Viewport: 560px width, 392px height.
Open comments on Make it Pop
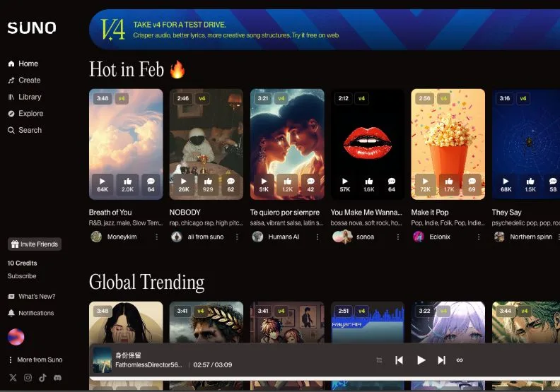pyautogui.click(x=472, y=185)
